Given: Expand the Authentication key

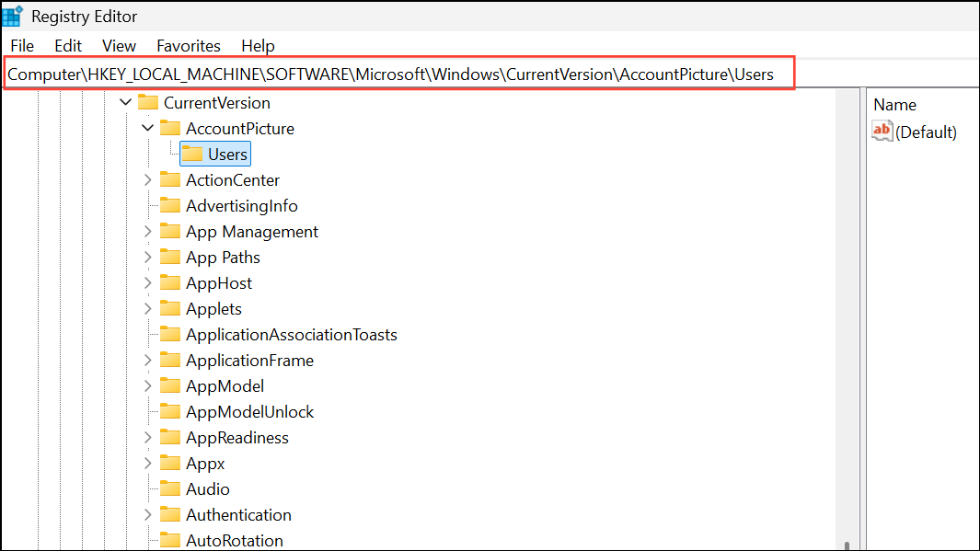Looking at the screenshot, I should click(x=147, y=514).
